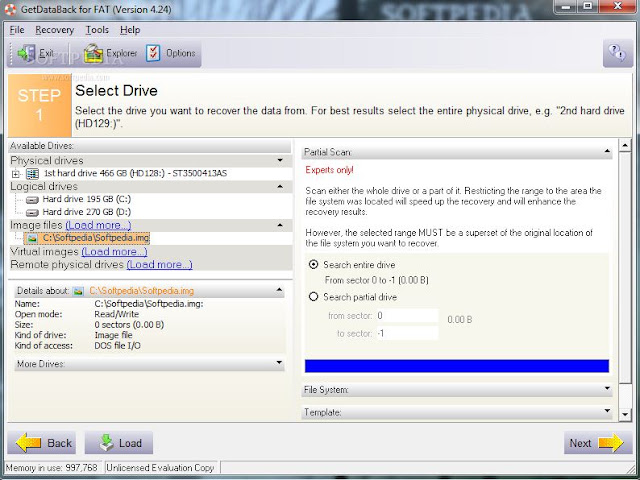Select Search entire drive radio button
This screenshot has height=480, width=640.
pos(313,264)
